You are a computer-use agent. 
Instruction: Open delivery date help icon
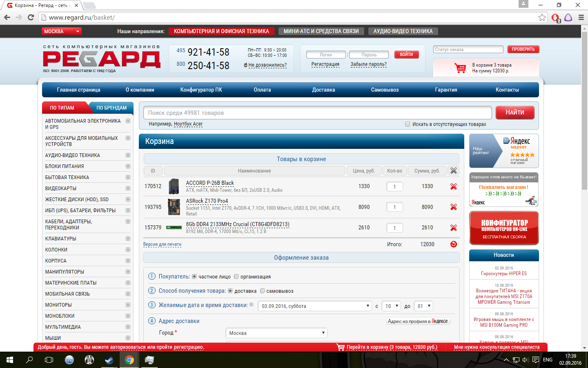[x=251, y=305]
